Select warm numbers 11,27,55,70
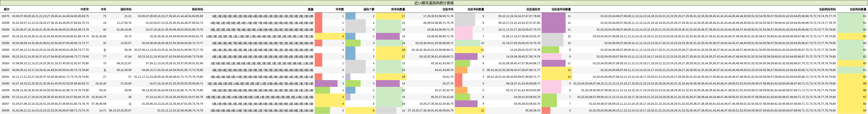The width and height of the screenshot is (868, 114). pyautogui.click(x=124, y=23)
